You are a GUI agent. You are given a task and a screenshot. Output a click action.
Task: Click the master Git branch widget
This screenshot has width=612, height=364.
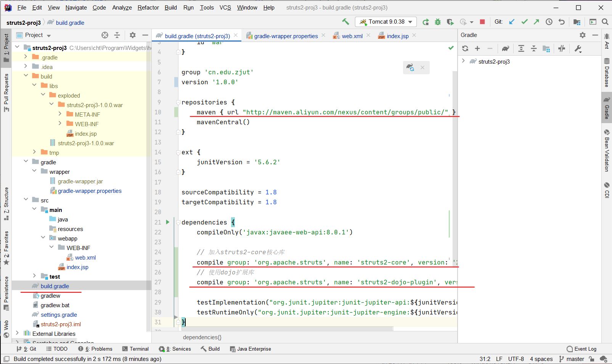tap(572, 359)
